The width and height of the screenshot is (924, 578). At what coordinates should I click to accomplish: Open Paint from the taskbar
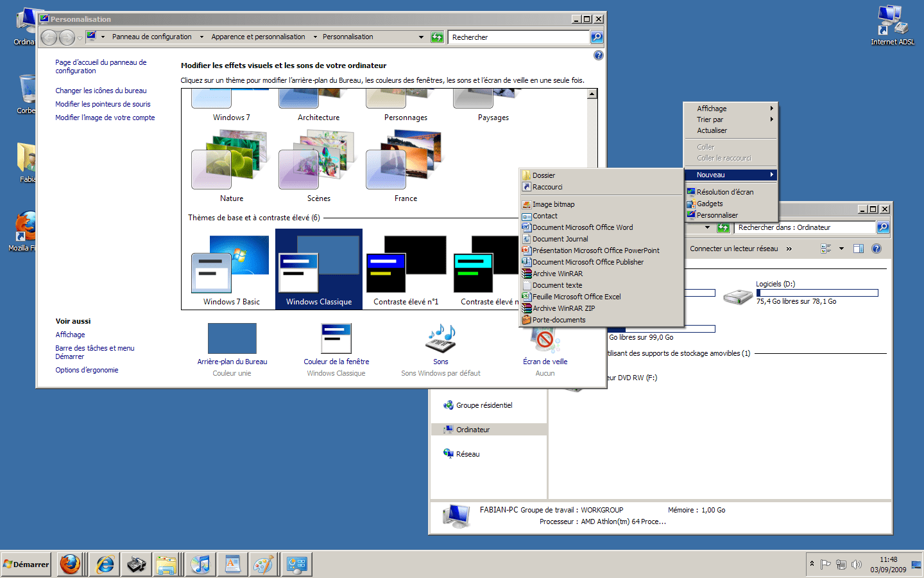click(x=264, y=564)
